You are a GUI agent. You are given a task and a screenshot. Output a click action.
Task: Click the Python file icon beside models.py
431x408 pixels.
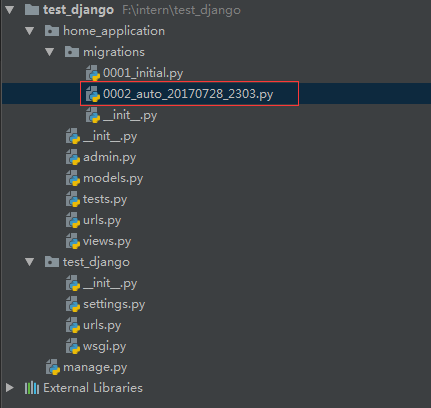(73, 178)
